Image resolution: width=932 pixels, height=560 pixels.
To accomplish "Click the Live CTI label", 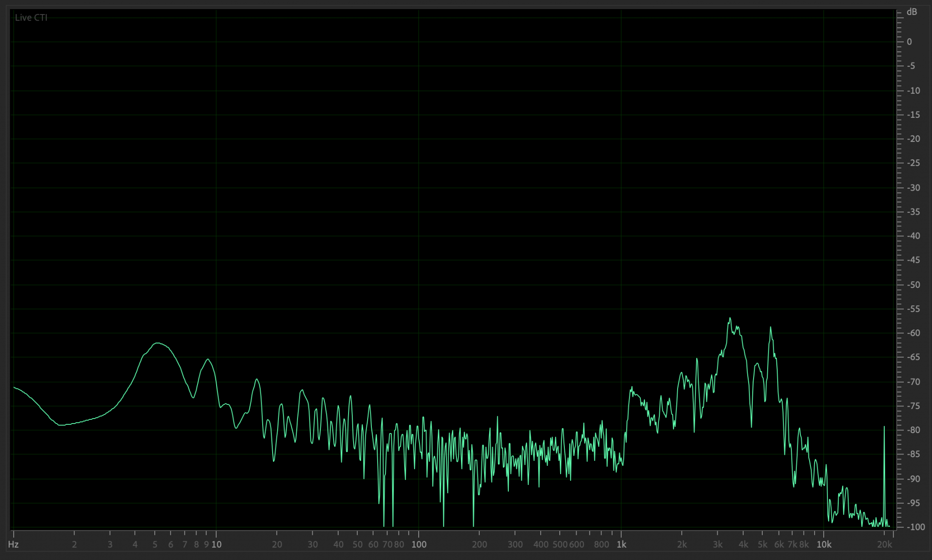I will [x=31, y=18].
